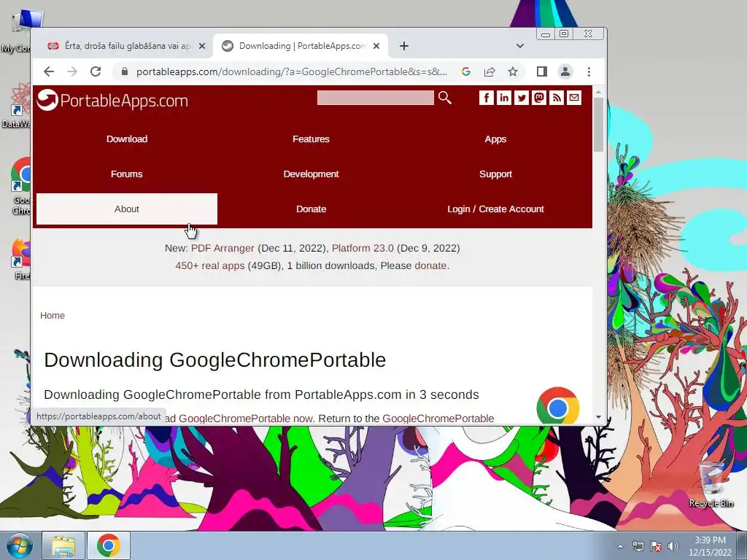Screen dimensions: 747x560
Task: Click the PortableApps.com logo
Action: tap(112, 100)
